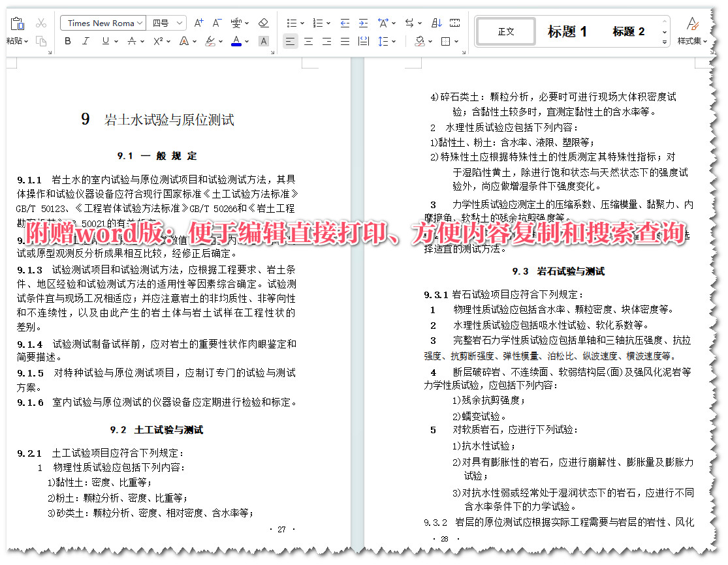Image resolution: width=728 pixels, height=565 pixels.
Task: Click the Sort paragraphs icon
Action: tap(437, 23)
